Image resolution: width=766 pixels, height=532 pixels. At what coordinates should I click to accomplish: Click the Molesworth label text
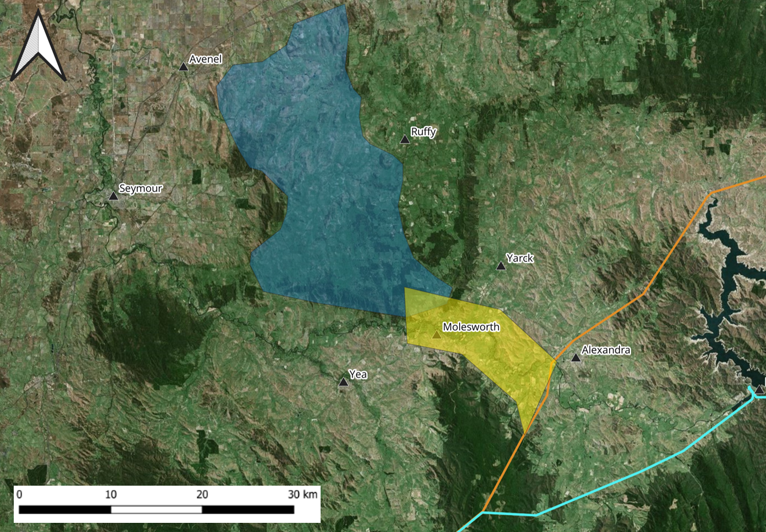[471, 327]
